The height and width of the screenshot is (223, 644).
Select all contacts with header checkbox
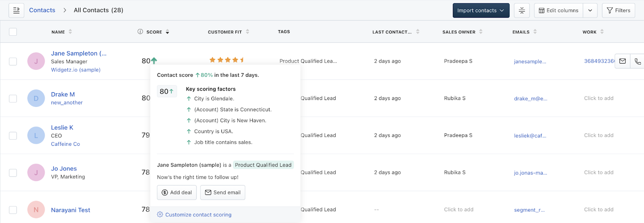13,32
